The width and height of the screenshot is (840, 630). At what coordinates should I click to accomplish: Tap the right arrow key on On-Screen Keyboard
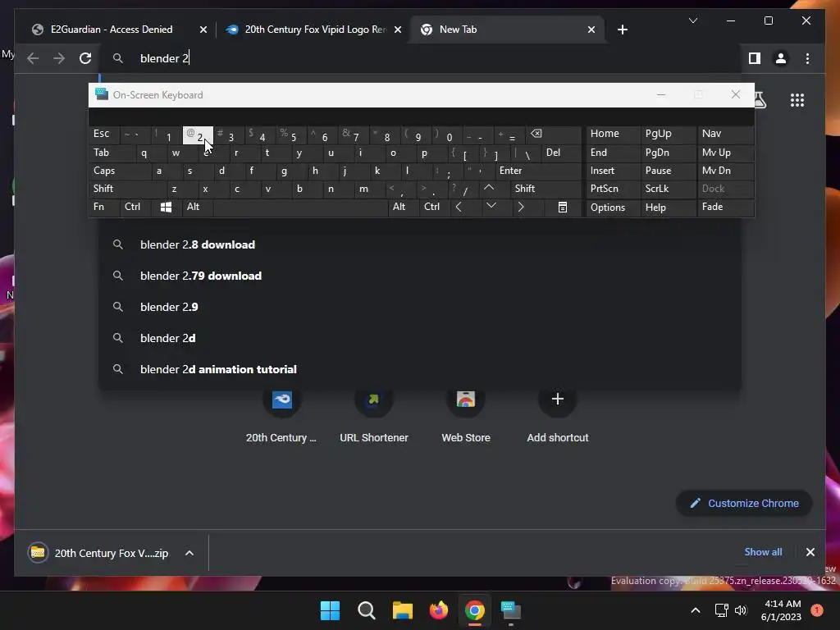(521, 207)
